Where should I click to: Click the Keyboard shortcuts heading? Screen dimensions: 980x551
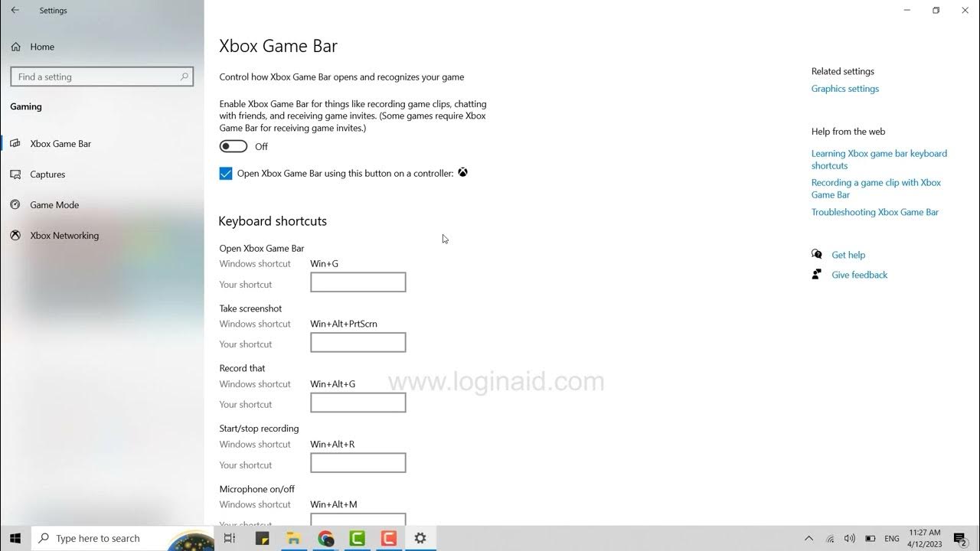273,221
